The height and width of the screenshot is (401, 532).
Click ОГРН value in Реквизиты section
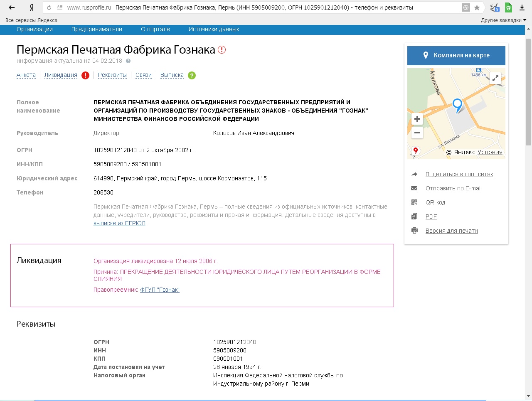point(235,342)
